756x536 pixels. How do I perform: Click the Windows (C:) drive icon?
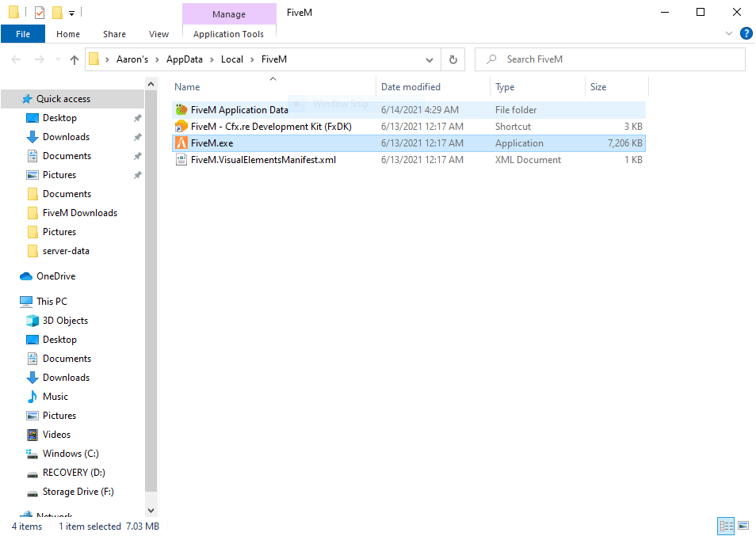[32, 454]
